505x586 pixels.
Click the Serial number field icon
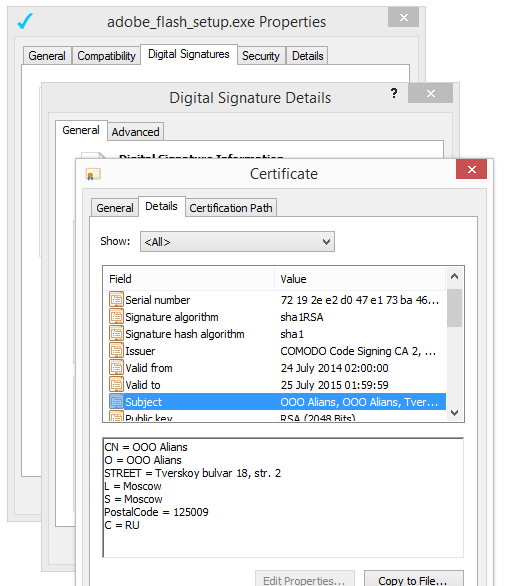tap(116, 299)
